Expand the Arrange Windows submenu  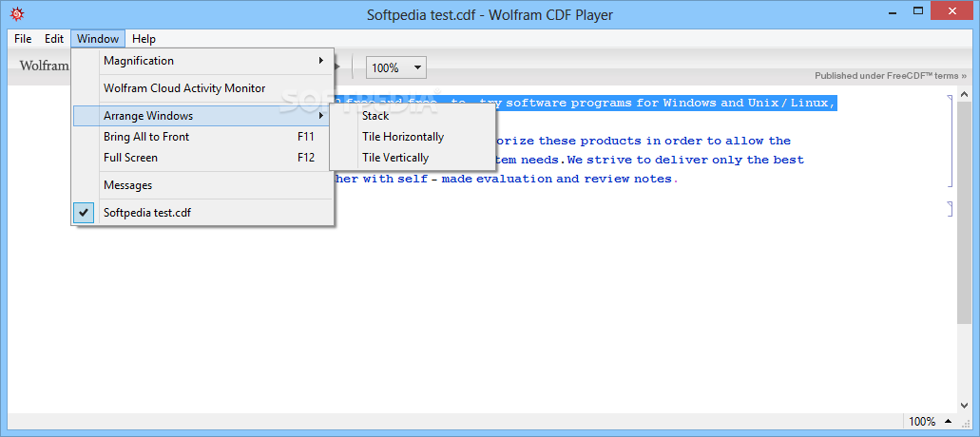pos(203,116)
